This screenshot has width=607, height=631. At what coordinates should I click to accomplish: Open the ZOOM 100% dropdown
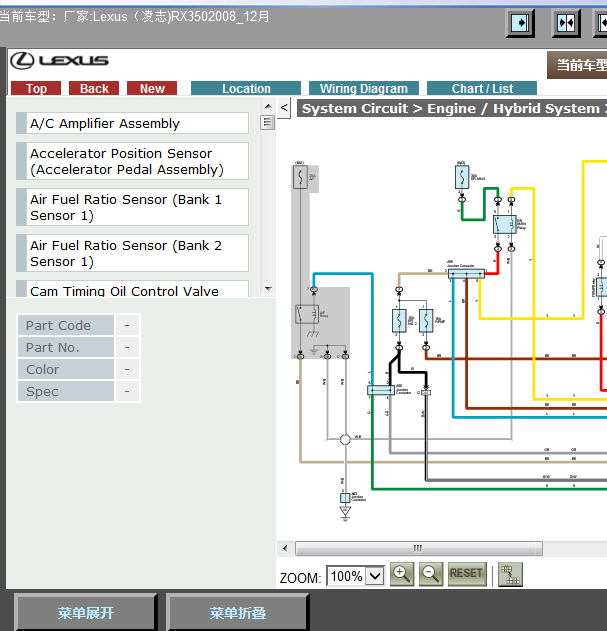(375, 576)
